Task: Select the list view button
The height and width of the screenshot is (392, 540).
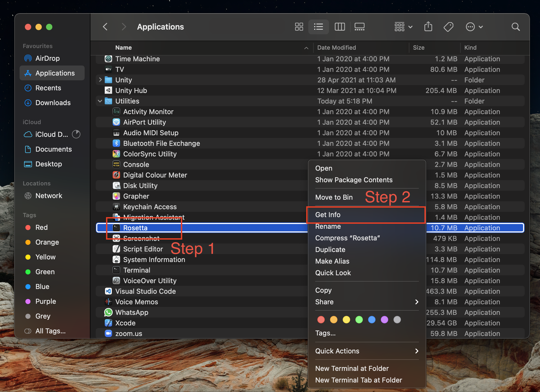Action: pyautogui.click(x=318, y=27)
